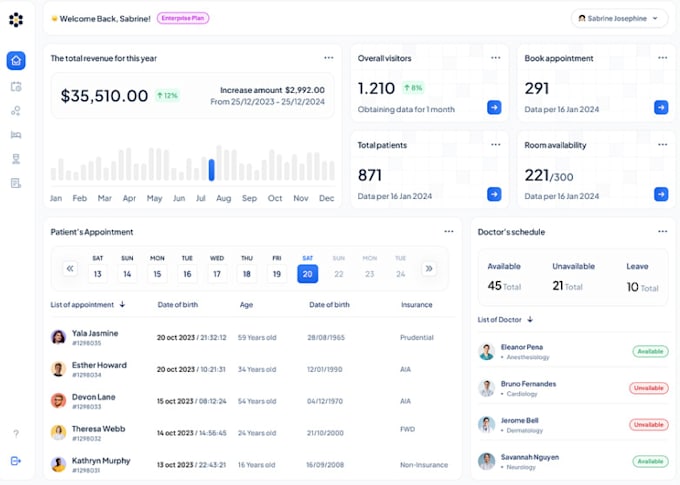This screenshot has width=680, height=485.
Task: Click the highlighted July bar in revenue chart
Action: pyautogui.click(x=212, y=169)
